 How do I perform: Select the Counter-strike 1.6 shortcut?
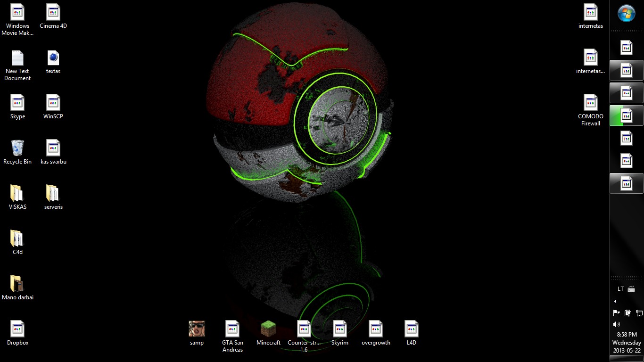[x=304, y=337]
